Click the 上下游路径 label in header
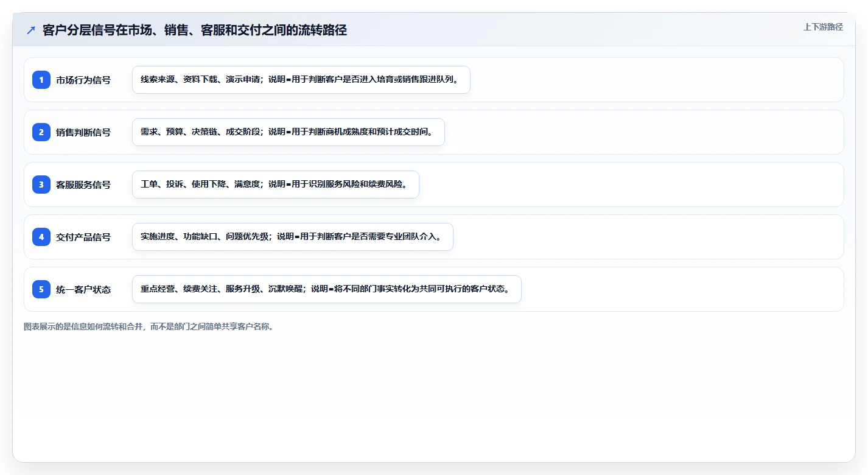 coord(823,27)
